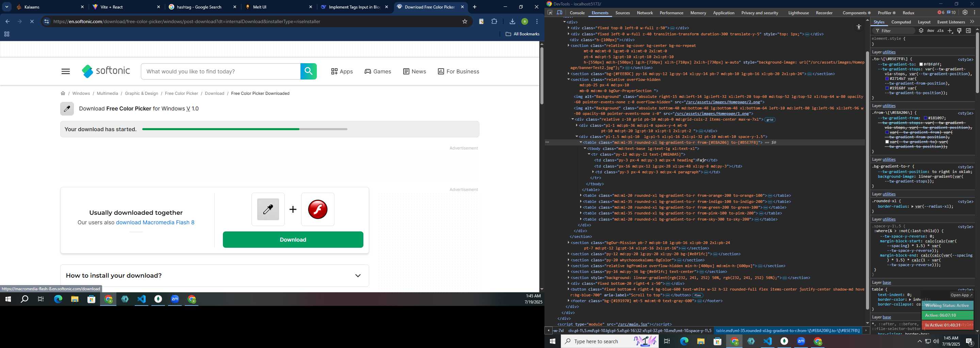Click the /src/main.jsx script link
The image size is (980, 348).
pyautogui.click(x=633, y=325)
